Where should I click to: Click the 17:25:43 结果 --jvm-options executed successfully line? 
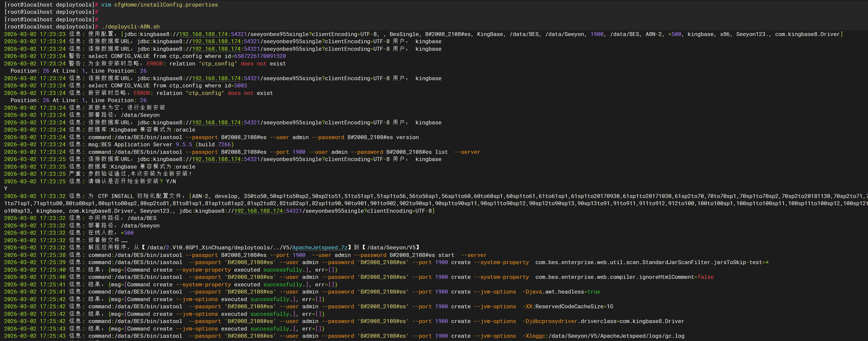(164, 329)
